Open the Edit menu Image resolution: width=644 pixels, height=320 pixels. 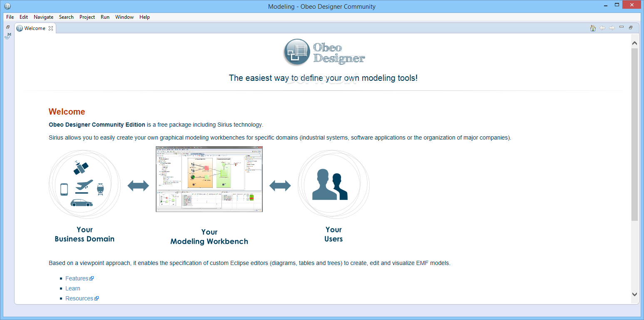[24, 17]
